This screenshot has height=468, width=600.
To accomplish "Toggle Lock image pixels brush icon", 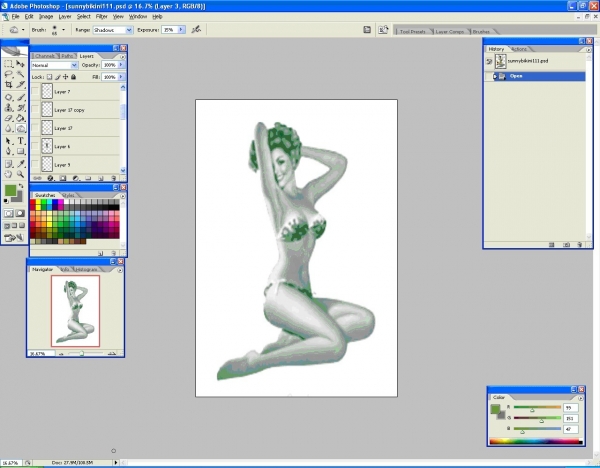I will 57,77.
